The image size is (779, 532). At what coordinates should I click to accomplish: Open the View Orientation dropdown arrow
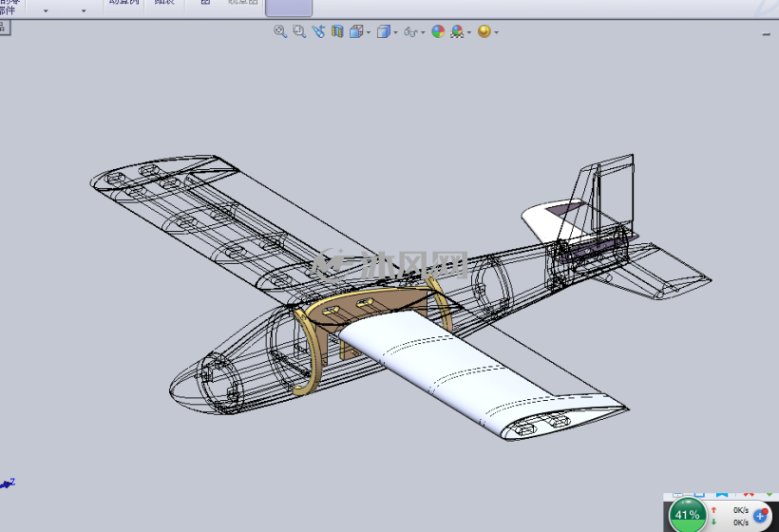[369, 32]
